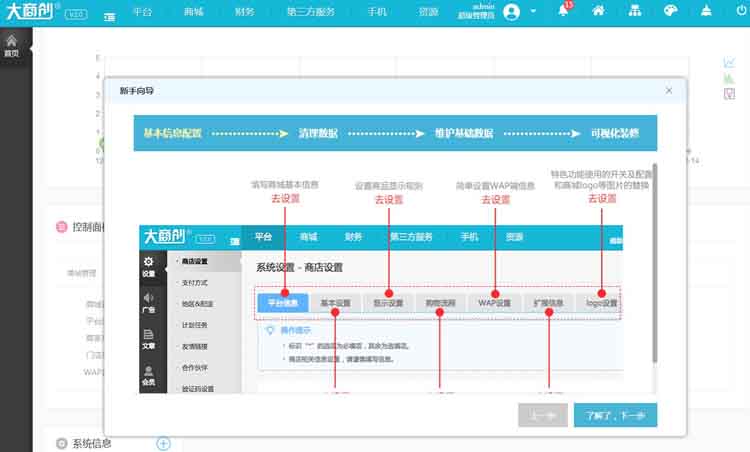Click the 了解了，下一步 button
The width and height of the screenshot is (750, 452).
[x=615, y=415]
